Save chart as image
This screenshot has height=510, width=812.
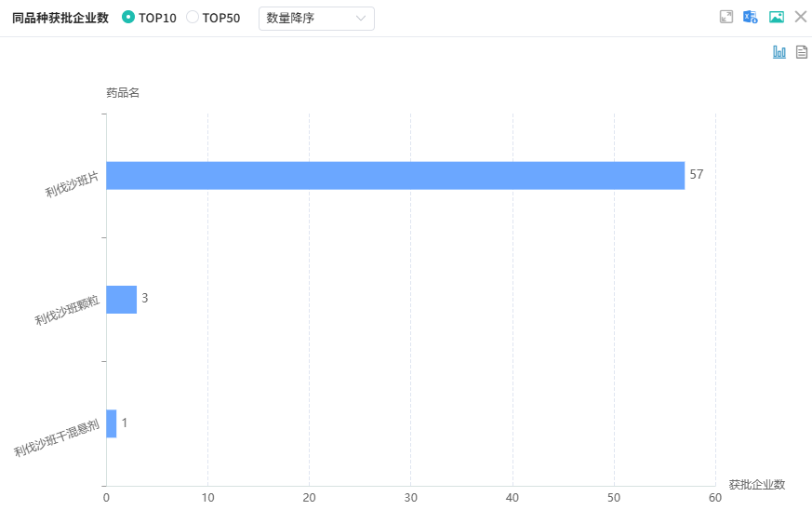[776, 17]
